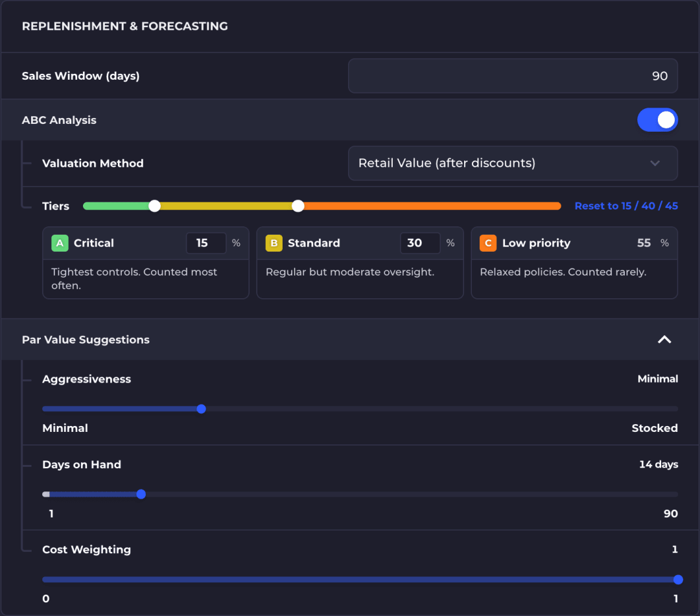Click the yellow segment of Tiers bar
Screen dimensions: 700x616
(x=226, y=206)
